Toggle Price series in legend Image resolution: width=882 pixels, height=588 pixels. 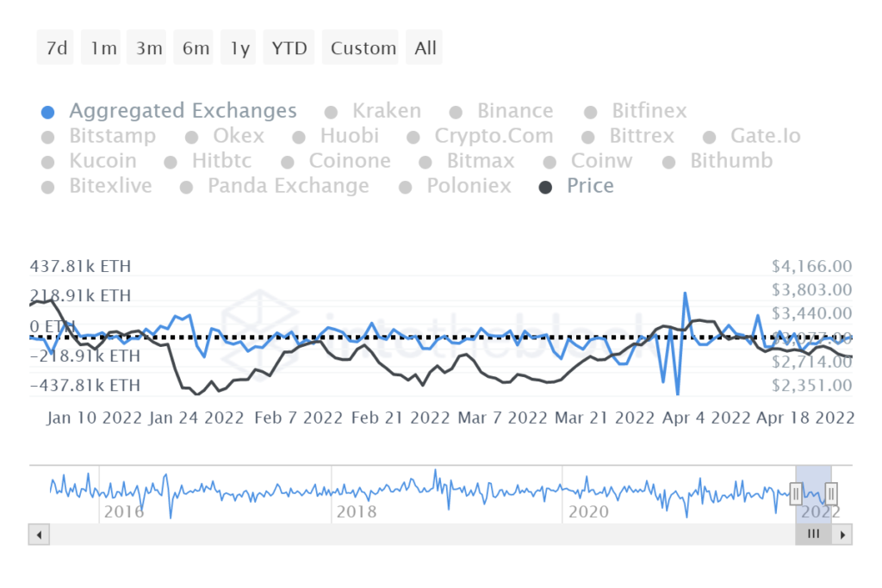(576, 185)
